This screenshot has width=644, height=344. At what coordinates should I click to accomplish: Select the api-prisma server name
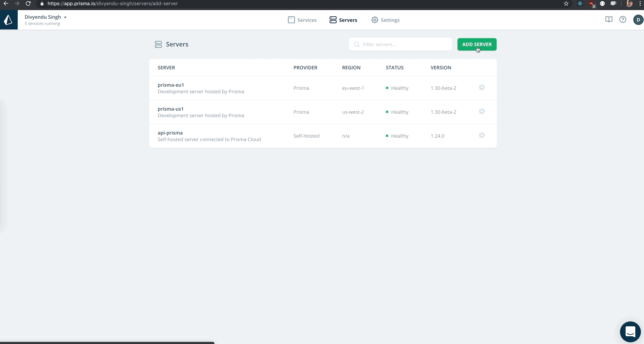coord(170,133)
